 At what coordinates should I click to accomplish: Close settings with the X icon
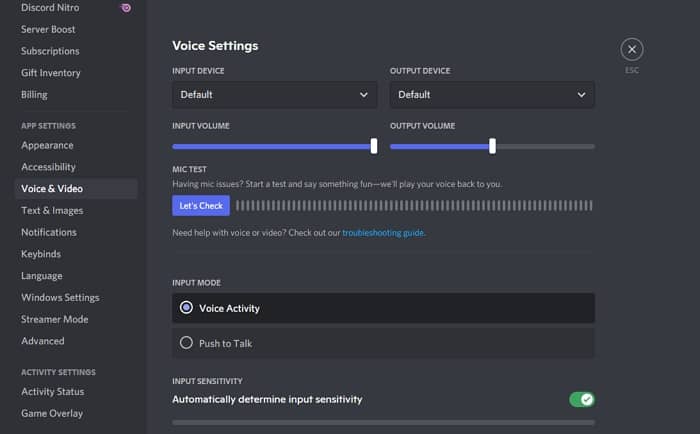tap(632, 50)
